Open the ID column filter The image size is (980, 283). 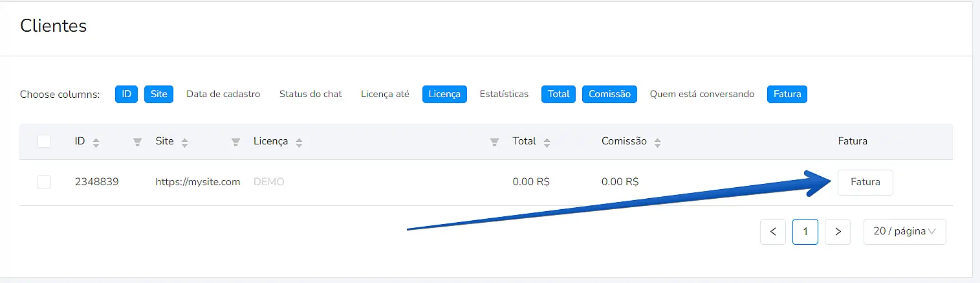point(137,142)
